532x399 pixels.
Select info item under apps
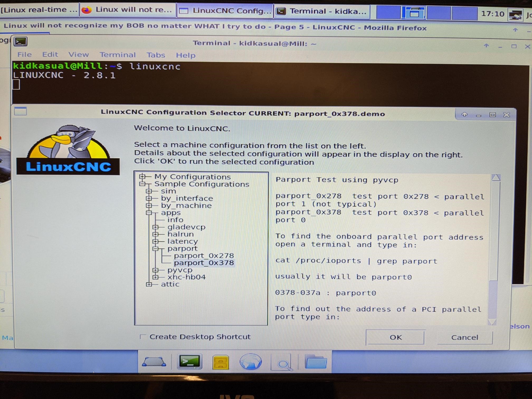click(x=175, y=220)
